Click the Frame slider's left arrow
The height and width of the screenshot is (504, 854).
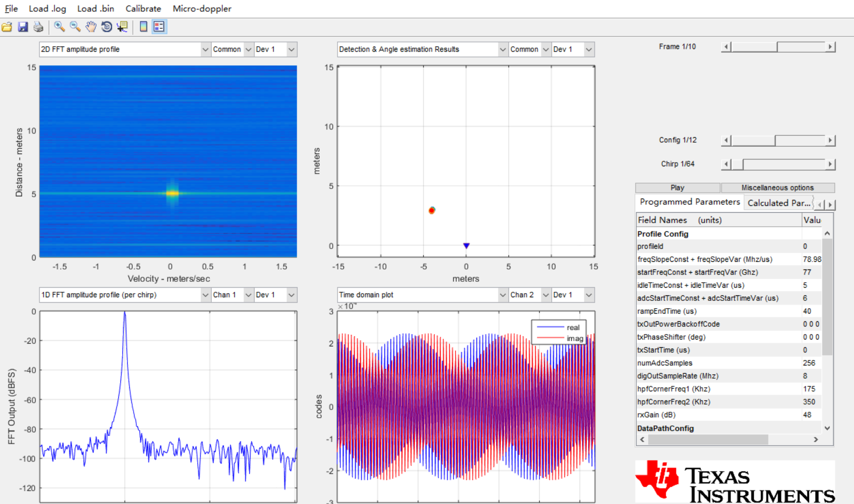click(x=726, y=47)
